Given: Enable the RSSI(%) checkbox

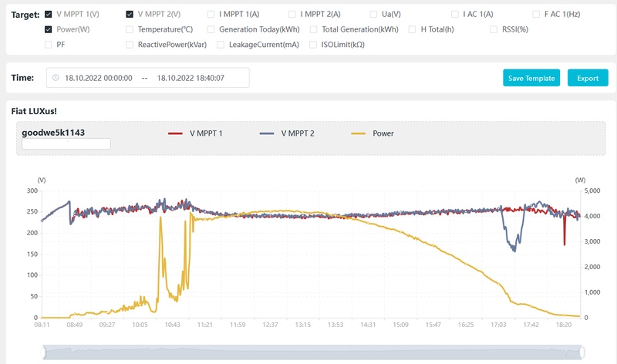Looking at the screenshot, I should pos(494,29).
